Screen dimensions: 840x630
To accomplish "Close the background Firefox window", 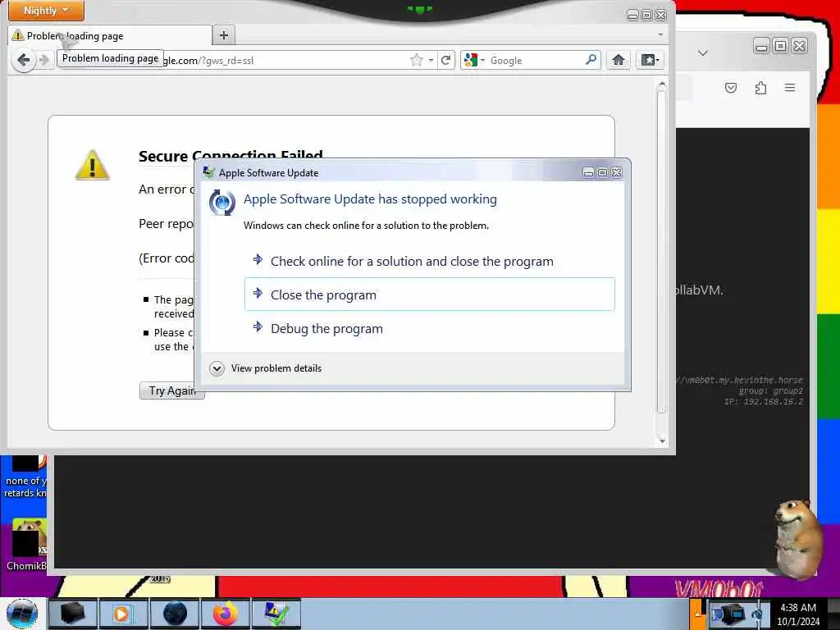I will (x=799, y=46).
